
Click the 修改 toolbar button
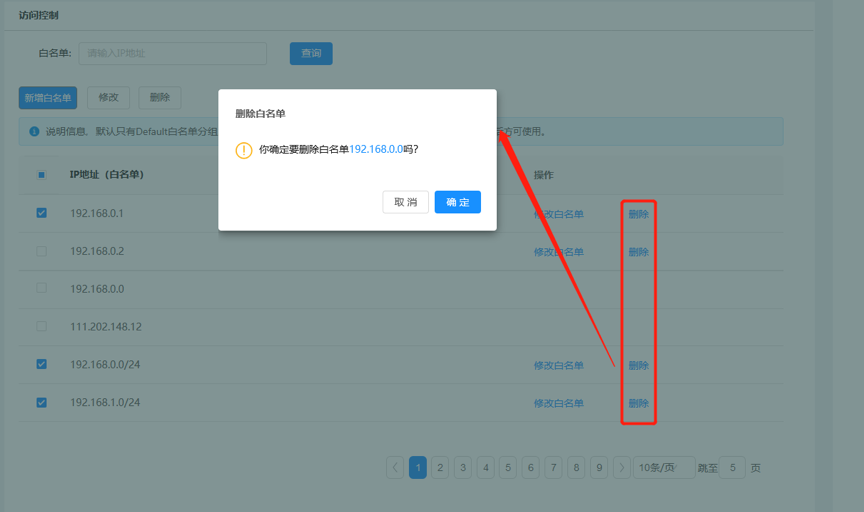point(109,98)
